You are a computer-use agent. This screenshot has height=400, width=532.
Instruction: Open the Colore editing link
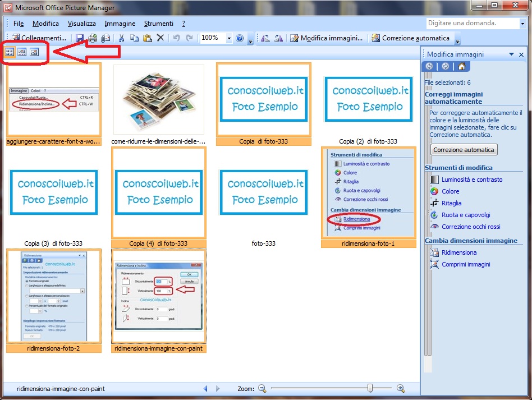(450, 191)
